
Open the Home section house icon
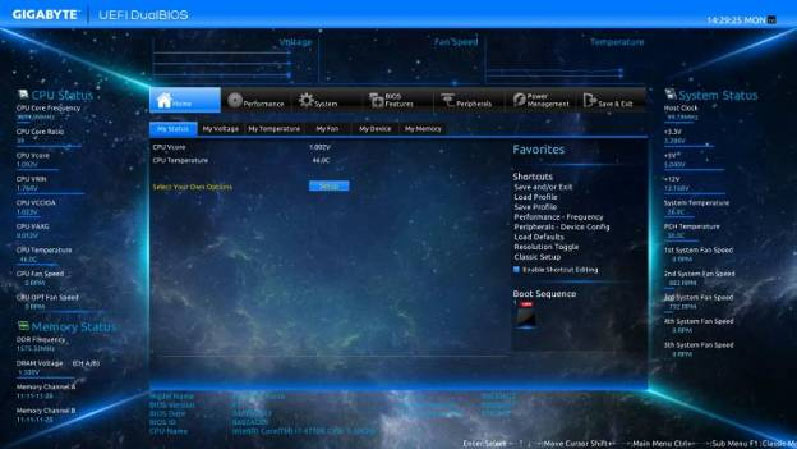(x=164, y=100)
